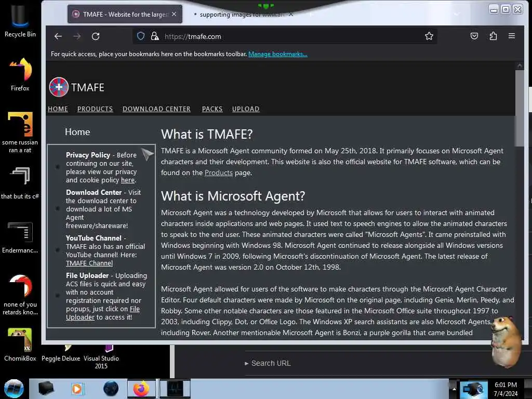Click the scrollbar up arrow
Viewport: 532px width, 399px height.
[520, 65]
